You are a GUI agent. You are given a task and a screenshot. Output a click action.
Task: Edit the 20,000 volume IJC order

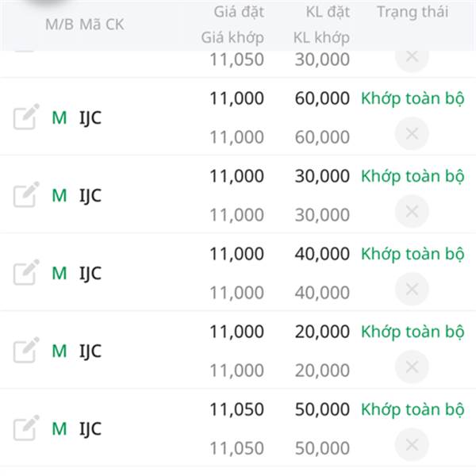click(25, 351)
